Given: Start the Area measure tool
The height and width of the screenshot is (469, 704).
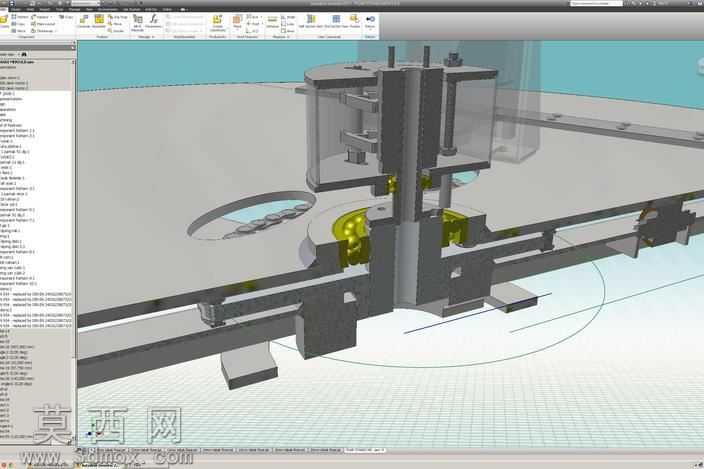Looking at the screenshot, I should [288, 31].
